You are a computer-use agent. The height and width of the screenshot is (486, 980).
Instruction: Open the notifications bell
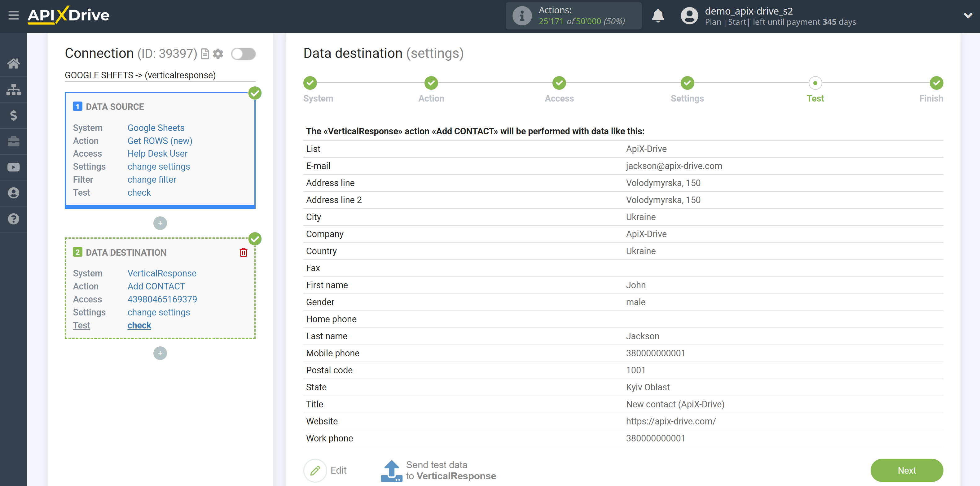658,16
